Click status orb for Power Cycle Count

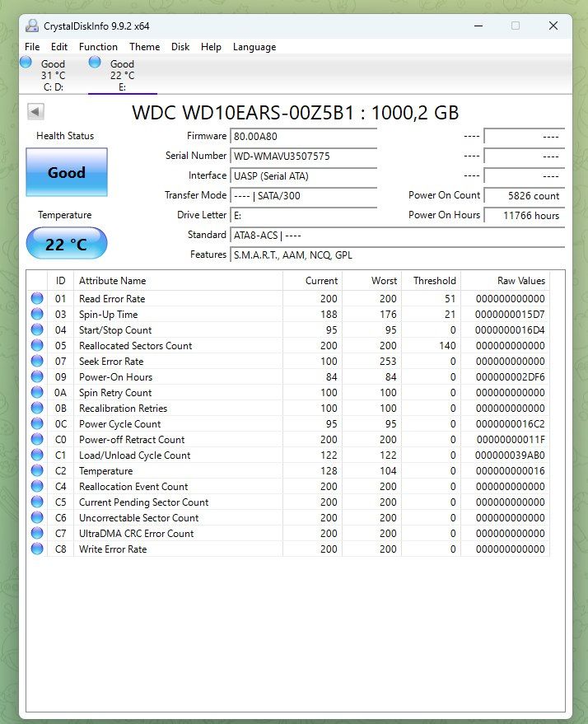[x=37, y=423]
